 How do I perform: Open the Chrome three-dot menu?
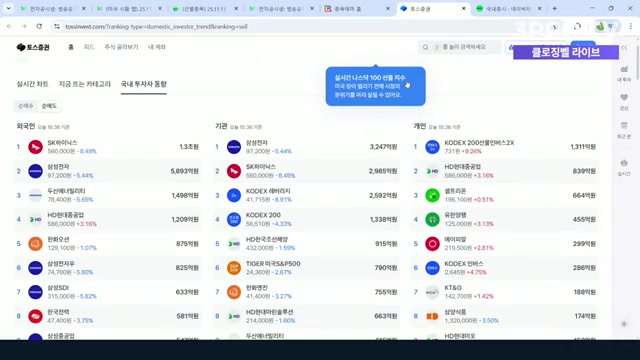click(x=631, y=26)
